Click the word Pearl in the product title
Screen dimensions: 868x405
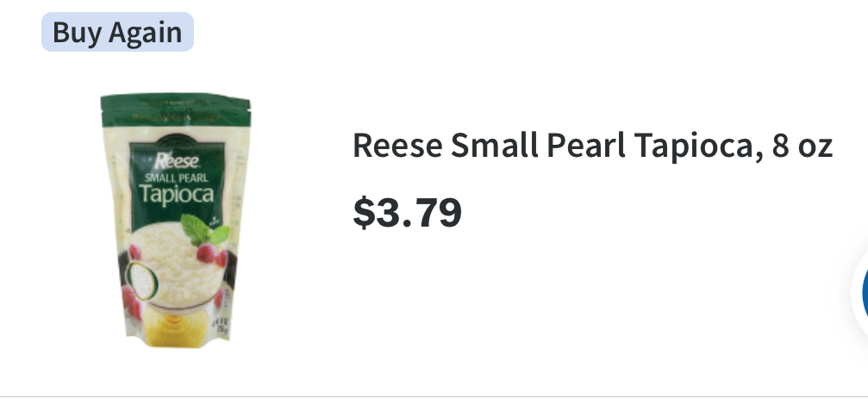click(586, 146)
